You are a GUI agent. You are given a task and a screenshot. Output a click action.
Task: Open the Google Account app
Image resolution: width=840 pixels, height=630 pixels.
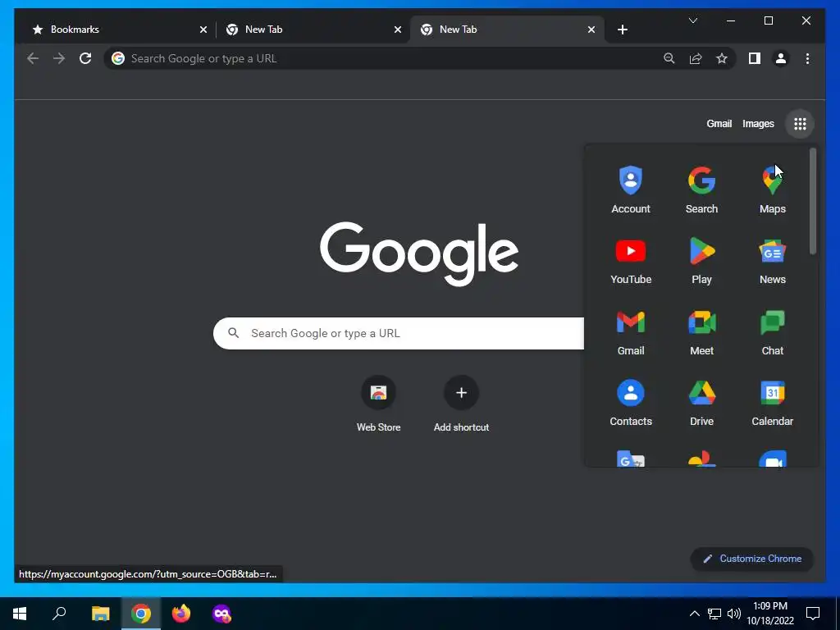pyautogui.click(x=631, y=189)
